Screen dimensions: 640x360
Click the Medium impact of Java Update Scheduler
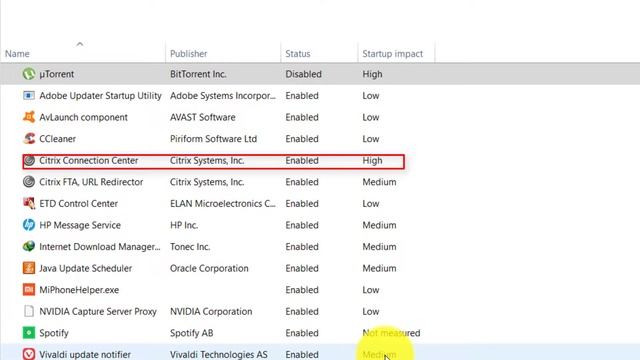point(379,268)
